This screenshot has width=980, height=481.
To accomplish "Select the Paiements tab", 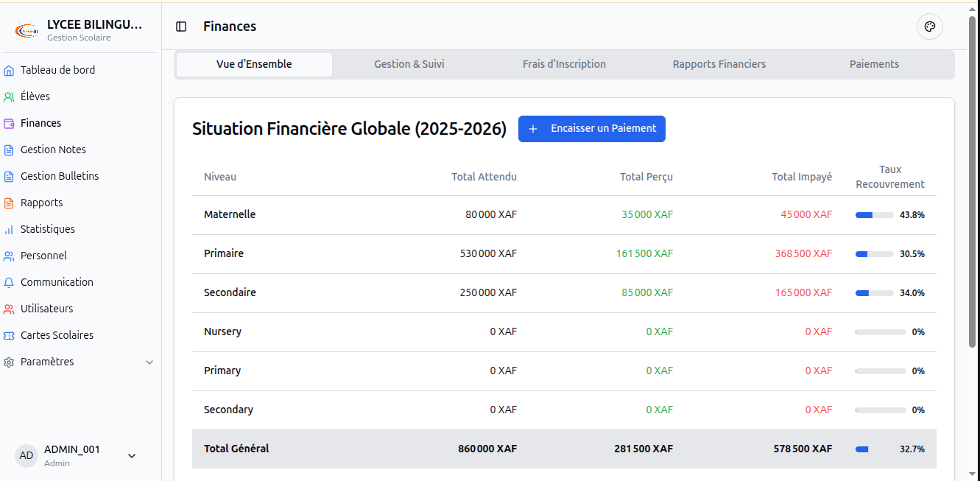I will click(x=874, y=64).
